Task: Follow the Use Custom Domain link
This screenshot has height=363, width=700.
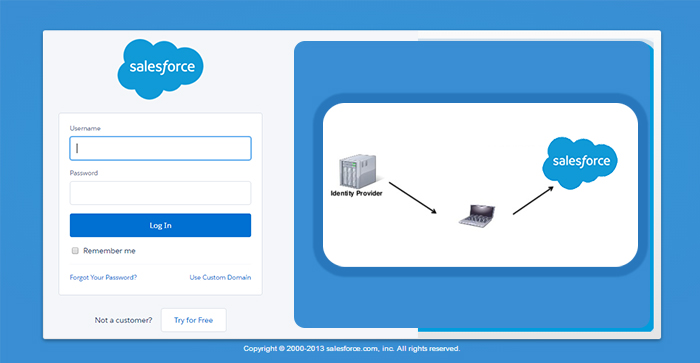Action: (220, 277)
